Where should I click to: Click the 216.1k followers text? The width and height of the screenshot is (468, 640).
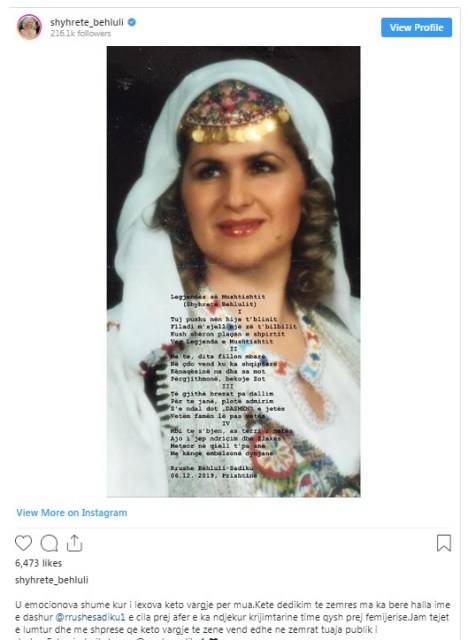coord(80,33)
